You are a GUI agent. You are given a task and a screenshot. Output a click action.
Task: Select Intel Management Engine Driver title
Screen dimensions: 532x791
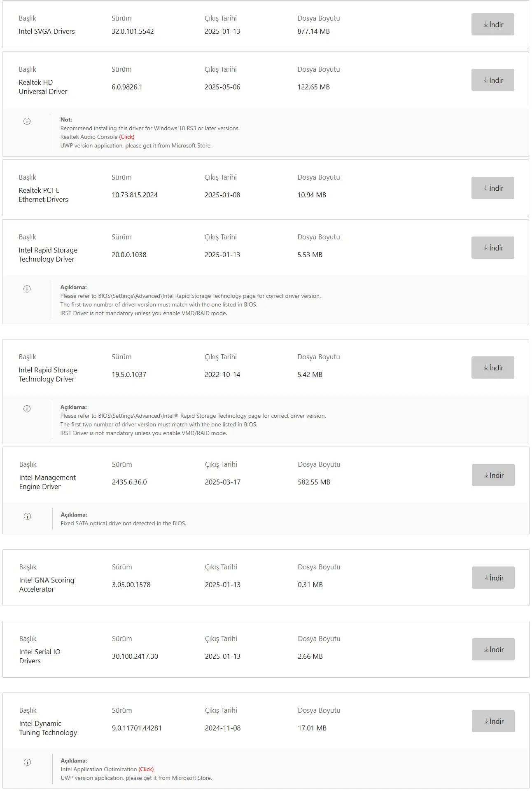[48, 482]
